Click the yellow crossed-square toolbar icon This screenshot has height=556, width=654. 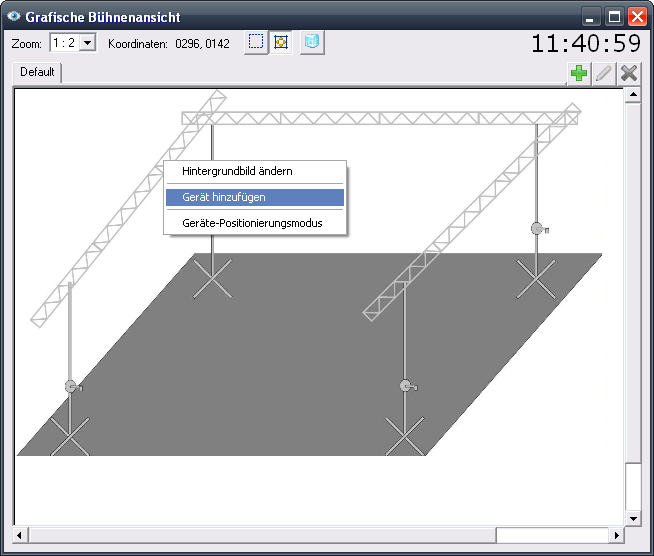[x=281, y=43]
